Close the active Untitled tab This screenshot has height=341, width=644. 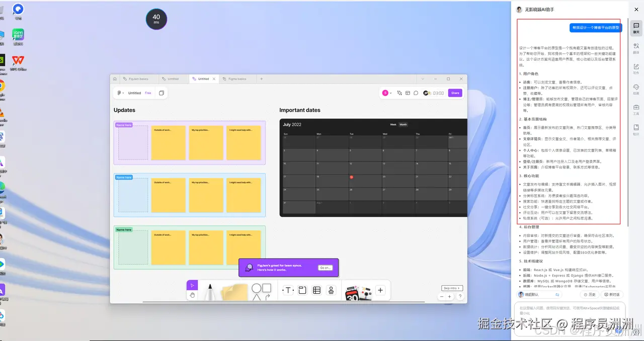point(214,79)
